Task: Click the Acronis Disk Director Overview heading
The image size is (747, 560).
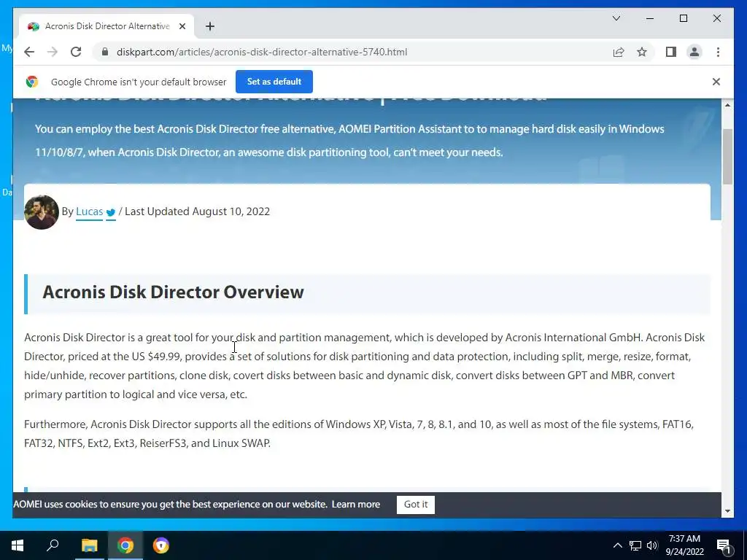Action: [x=173, y=292]
